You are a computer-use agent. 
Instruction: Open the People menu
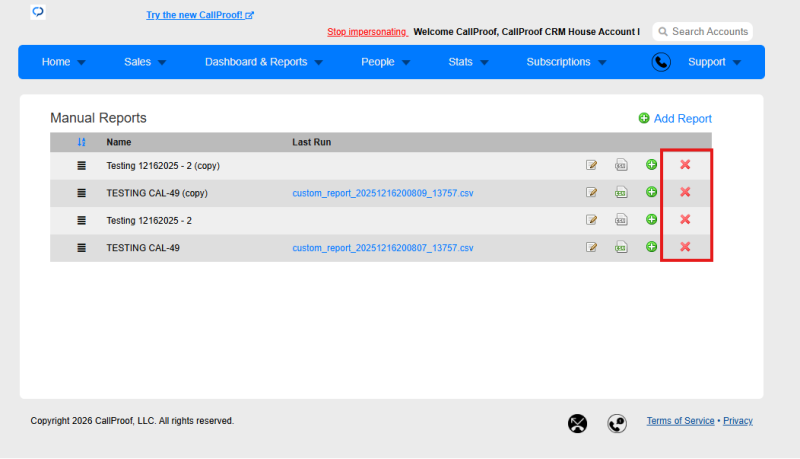[385, 62]
